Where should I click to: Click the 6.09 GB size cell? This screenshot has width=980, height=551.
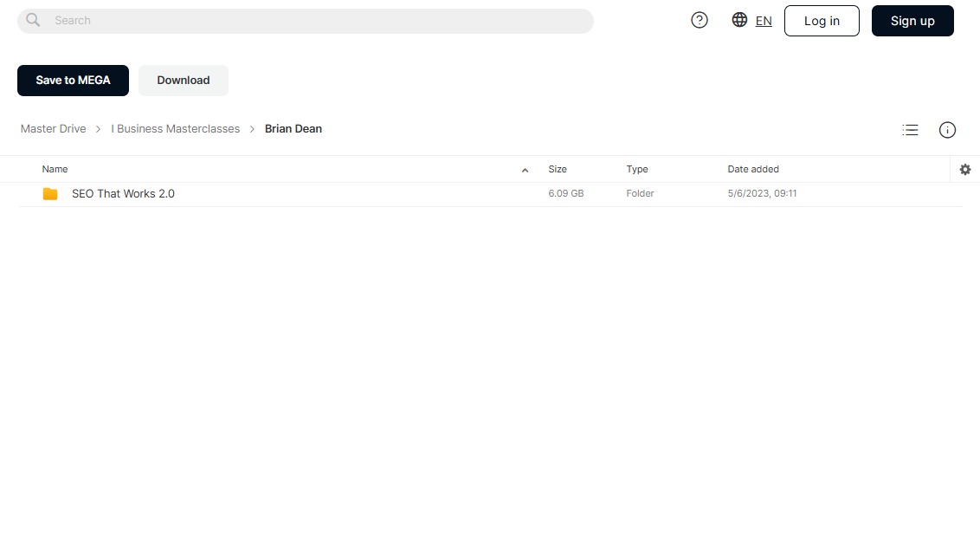point(566,194)
